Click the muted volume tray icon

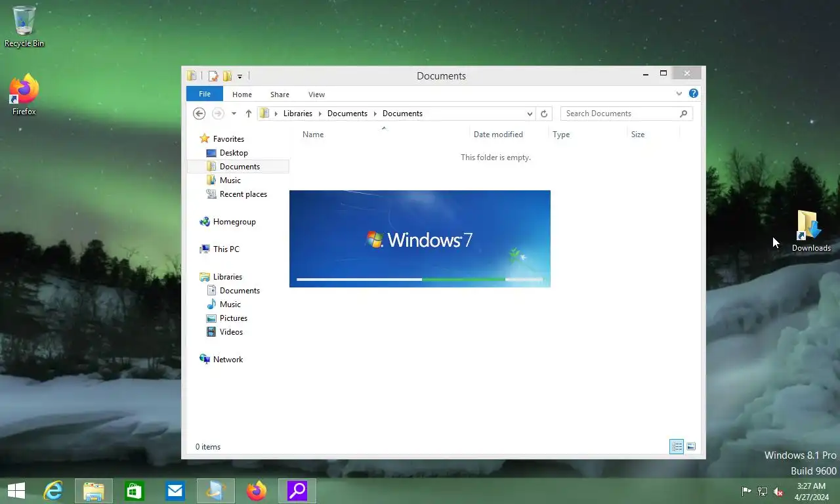point(778,492)
